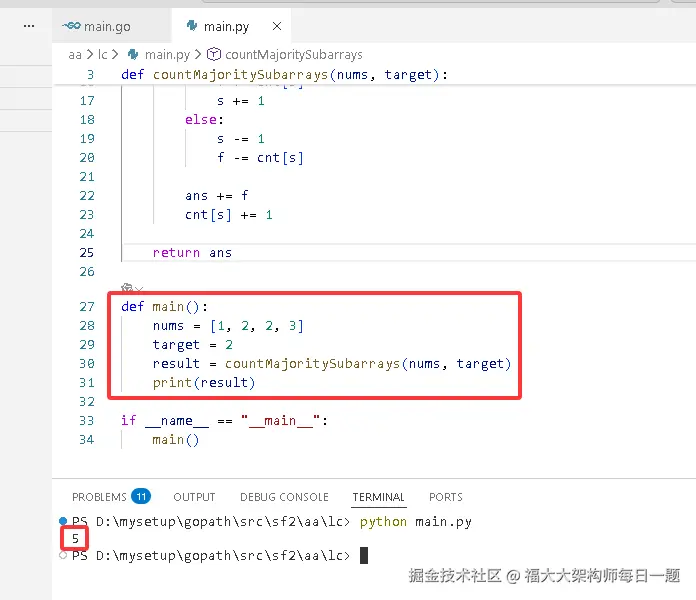Click the if __name__ == "__main__" line
This screenshot has height=600, width=696.
tap(224, 421)
